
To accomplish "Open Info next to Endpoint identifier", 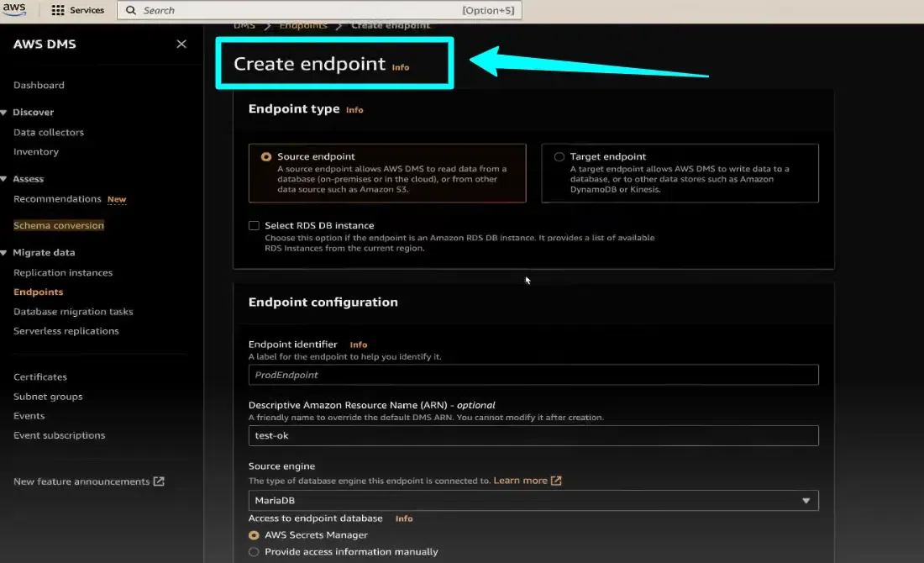I will tap(359, 345).
